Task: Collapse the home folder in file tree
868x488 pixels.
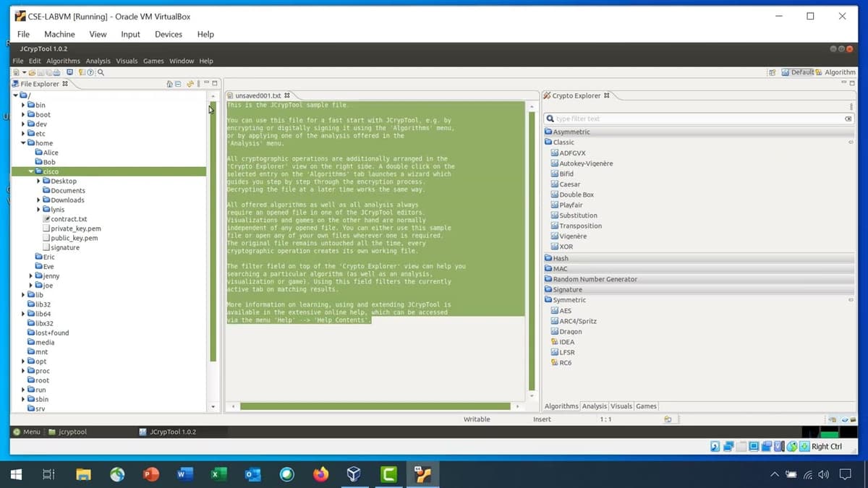Action: pyautogui.click(x=23, y=143)
